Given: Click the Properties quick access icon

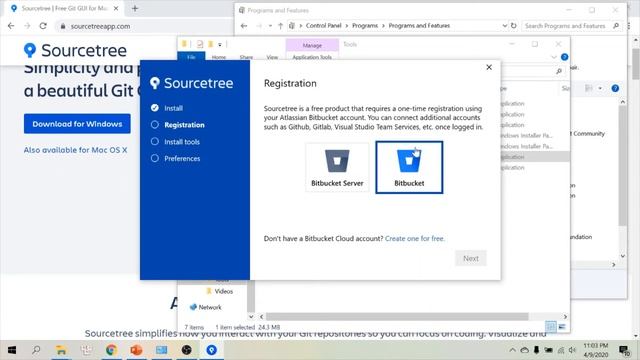Looking at the screenshot, I should click(x=200, y=44).
